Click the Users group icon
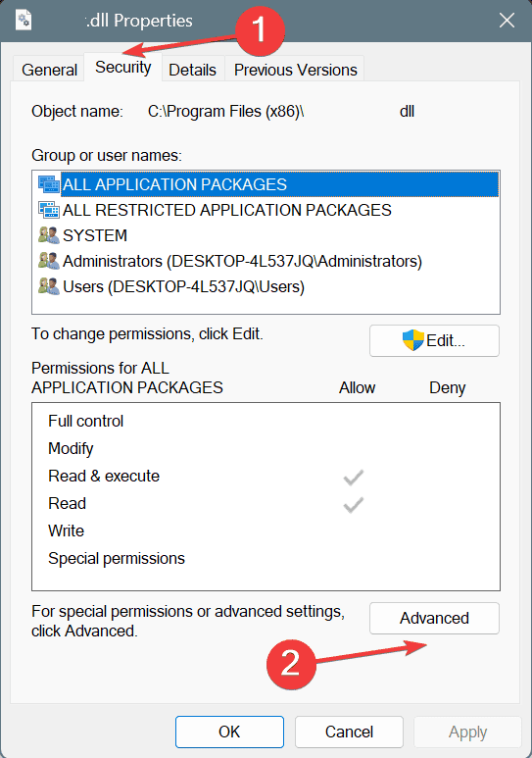 pos(48,286)
